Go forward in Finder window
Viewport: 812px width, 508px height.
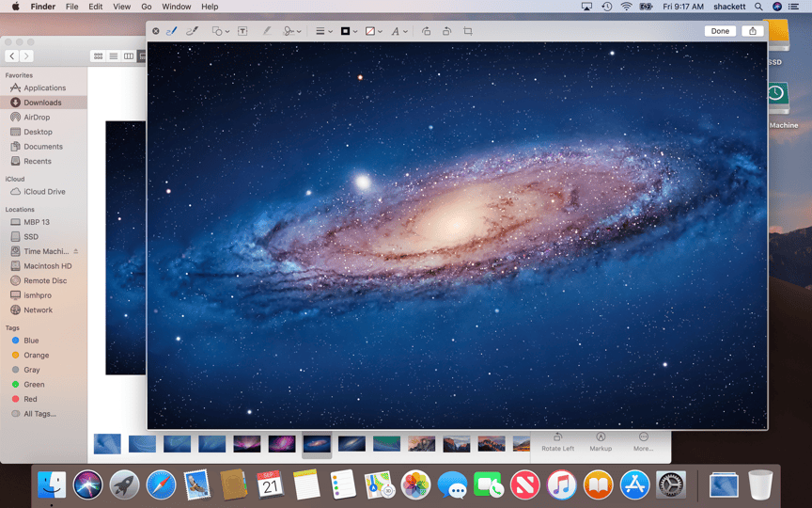tap(26, 56)
